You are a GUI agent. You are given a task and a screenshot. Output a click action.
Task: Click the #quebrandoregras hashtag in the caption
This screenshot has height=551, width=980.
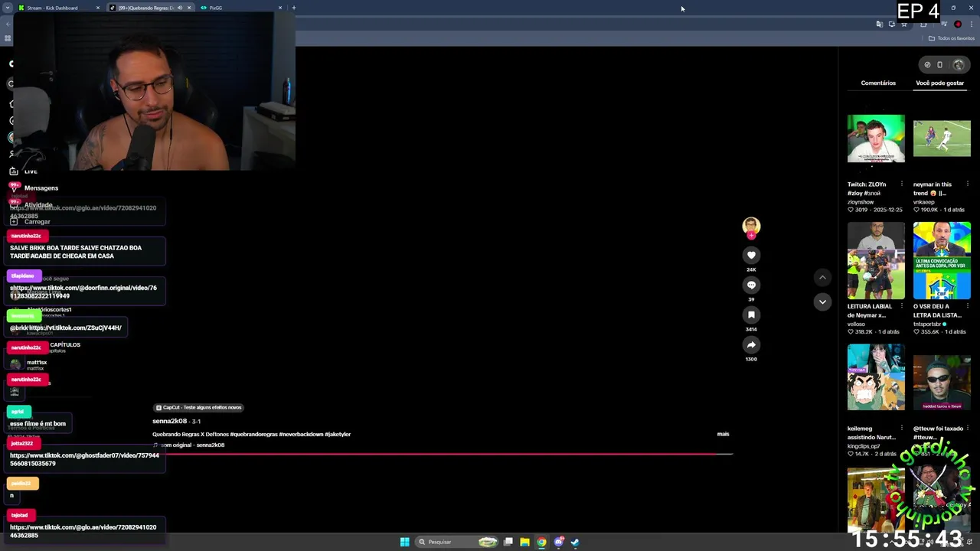click(x=254, y=434)
